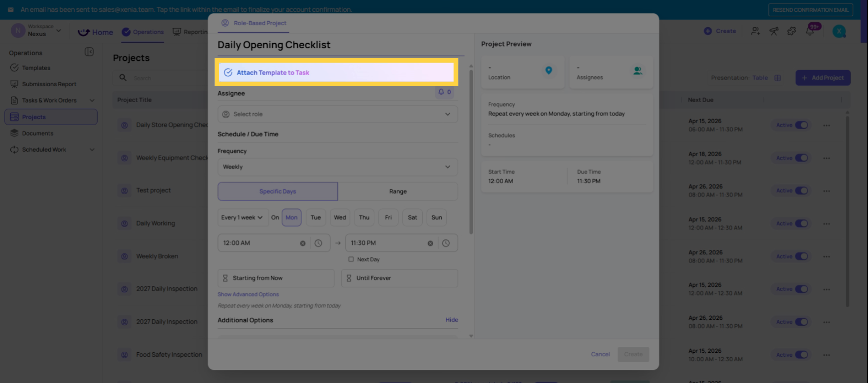This screenshot has width=868, height=383.
Task: Click the Project Title column header
Action: coord(134,100)
